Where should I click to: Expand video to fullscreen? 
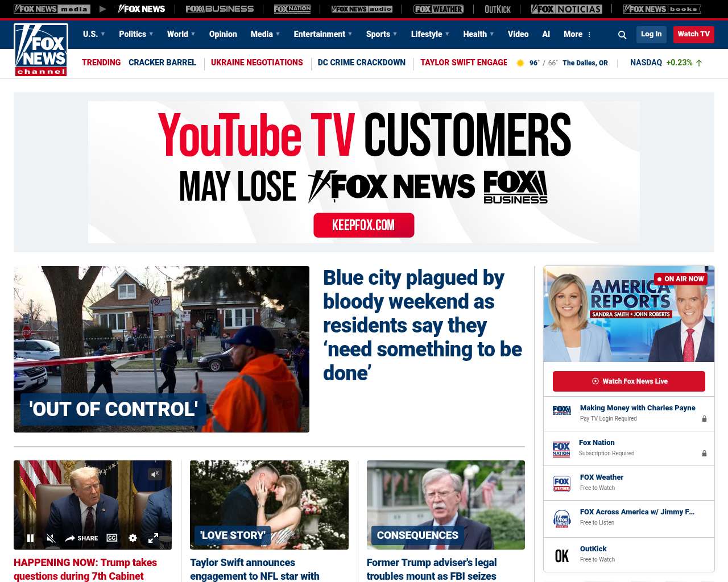click(153, 538)
